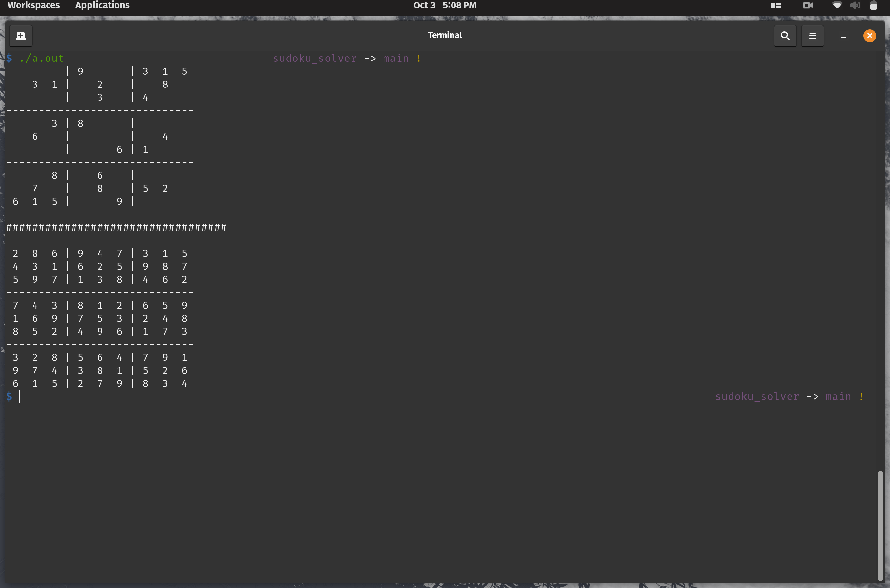Open the terminal search magnifier icon
Viewport: 890px width, 588px height.
pyautogui.click(x=785, y=36)
